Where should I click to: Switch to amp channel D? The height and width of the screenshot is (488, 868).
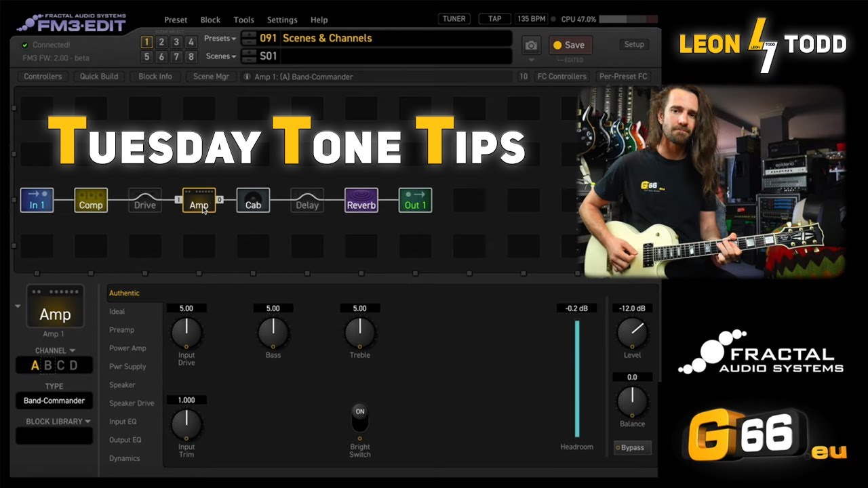click(73, 366)
